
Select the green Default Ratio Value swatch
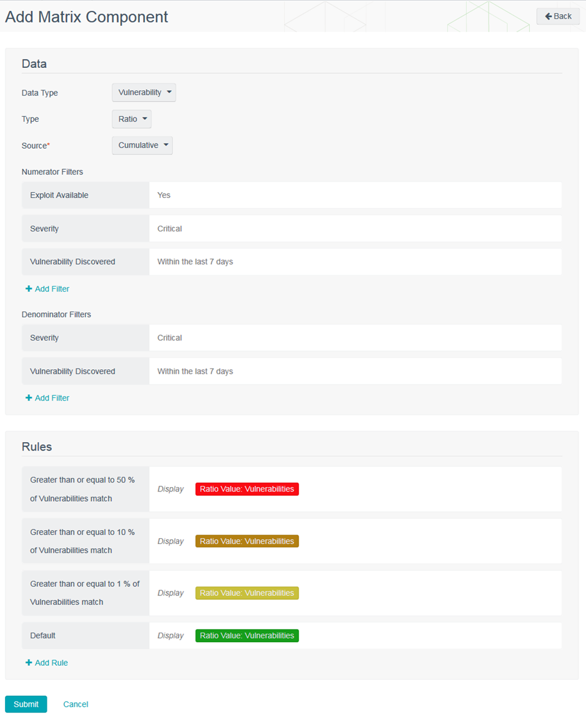(x=247, y=636)
